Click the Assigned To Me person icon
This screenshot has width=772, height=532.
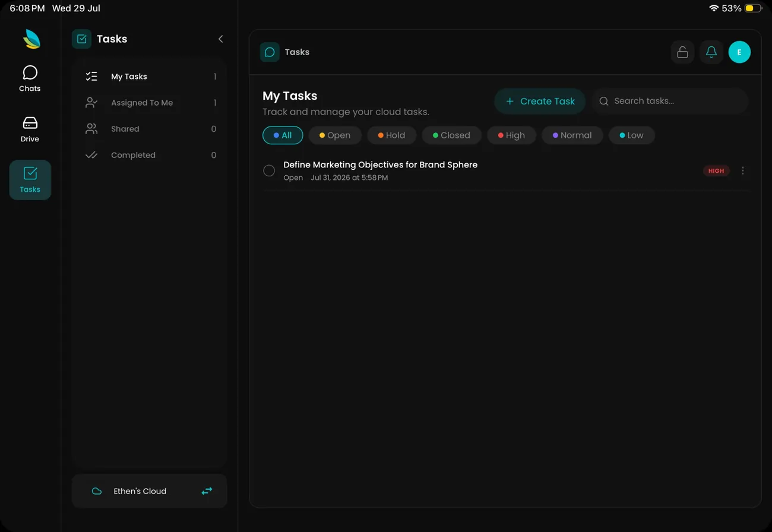(91, 103)
